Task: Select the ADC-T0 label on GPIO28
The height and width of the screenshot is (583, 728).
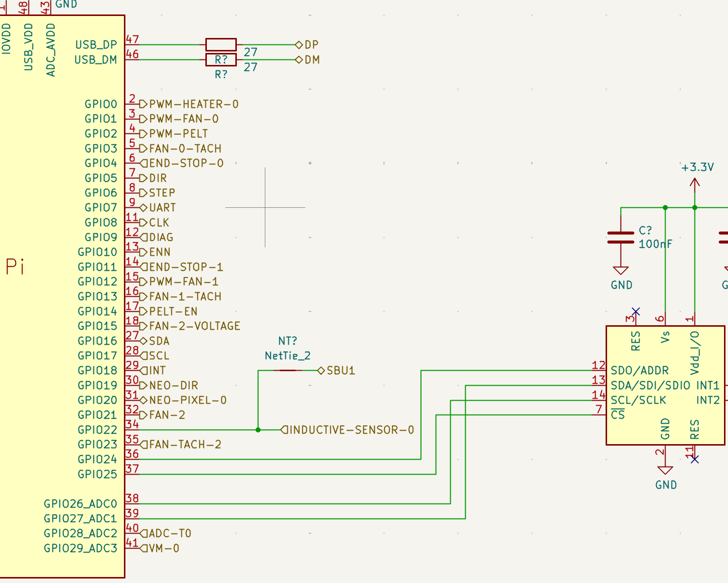Action: (x=169, y=534)
